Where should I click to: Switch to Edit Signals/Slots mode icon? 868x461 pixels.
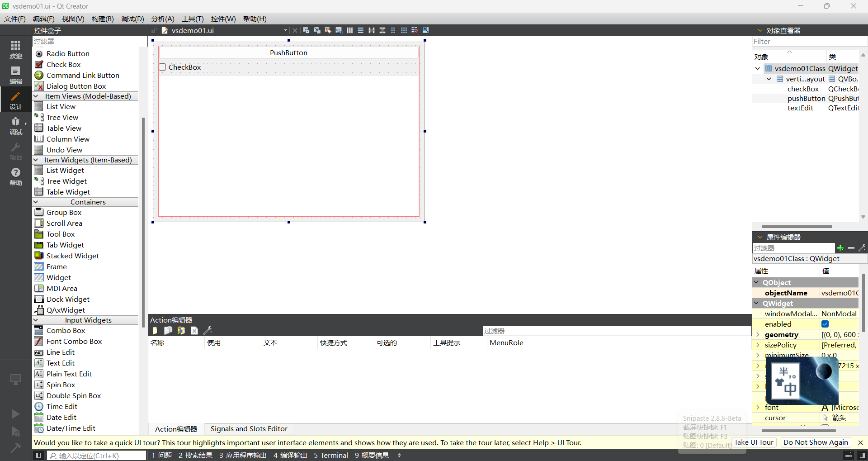[317, 30]
